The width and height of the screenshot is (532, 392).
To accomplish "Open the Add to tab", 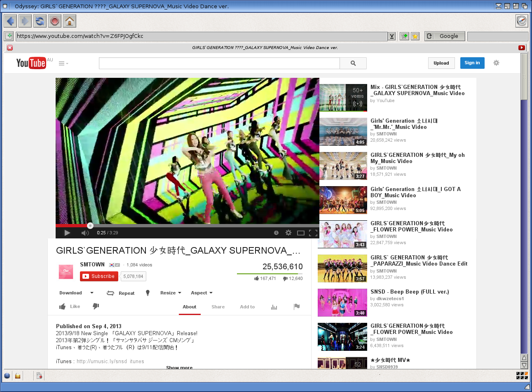I will tap(247, 307).
